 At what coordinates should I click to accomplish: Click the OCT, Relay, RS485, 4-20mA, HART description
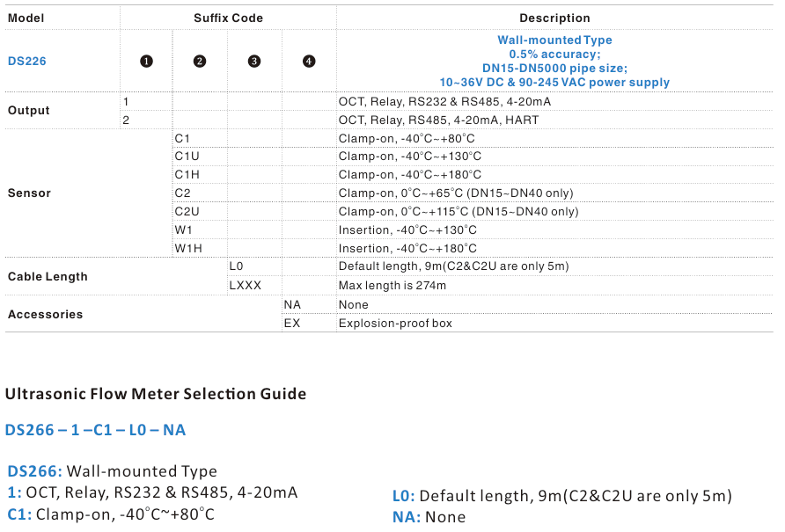[439, 120]
